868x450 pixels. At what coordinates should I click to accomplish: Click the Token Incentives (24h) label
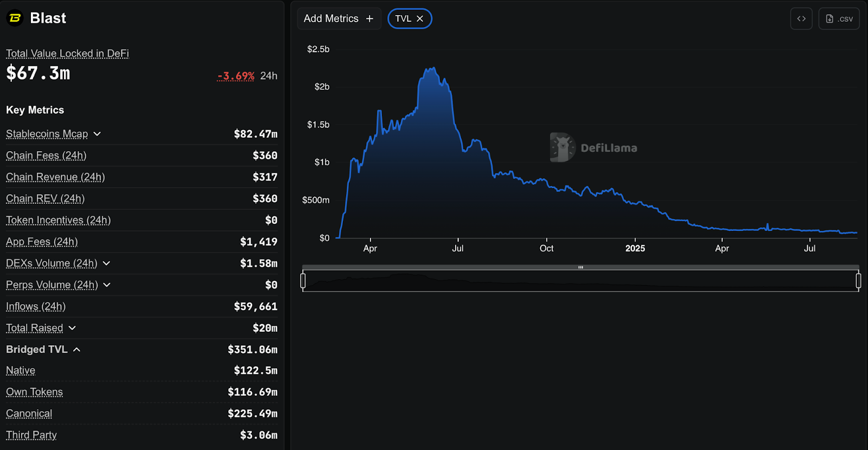point(58,220)
